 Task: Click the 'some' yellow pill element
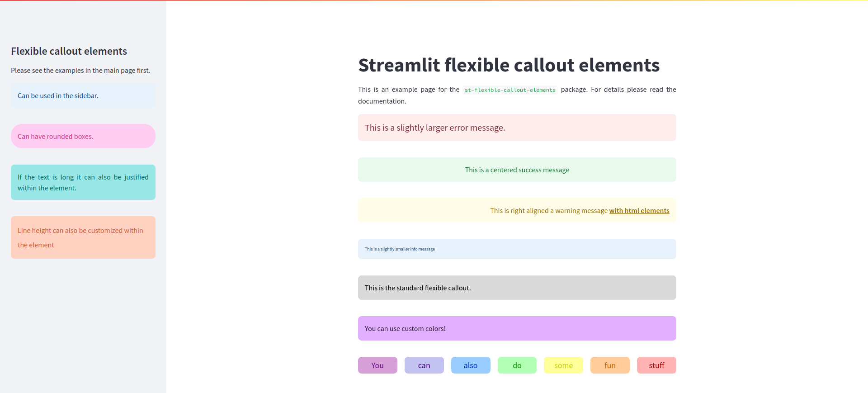563,365
